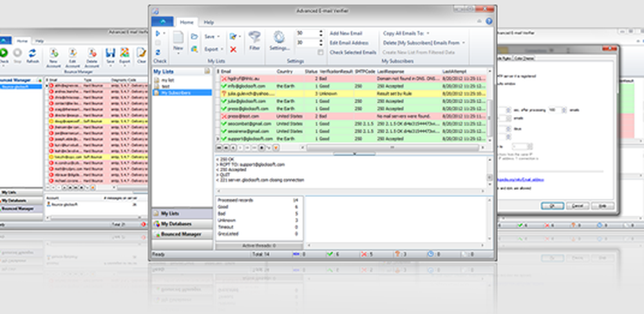Click OK in the settings dialog on right
Image resolution: width=644 pixels, height=314 pixels.
coord(552,206)
